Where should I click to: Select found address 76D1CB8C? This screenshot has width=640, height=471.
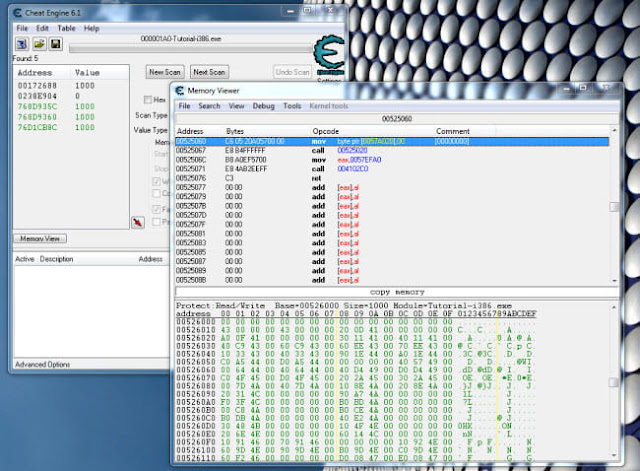71,127
